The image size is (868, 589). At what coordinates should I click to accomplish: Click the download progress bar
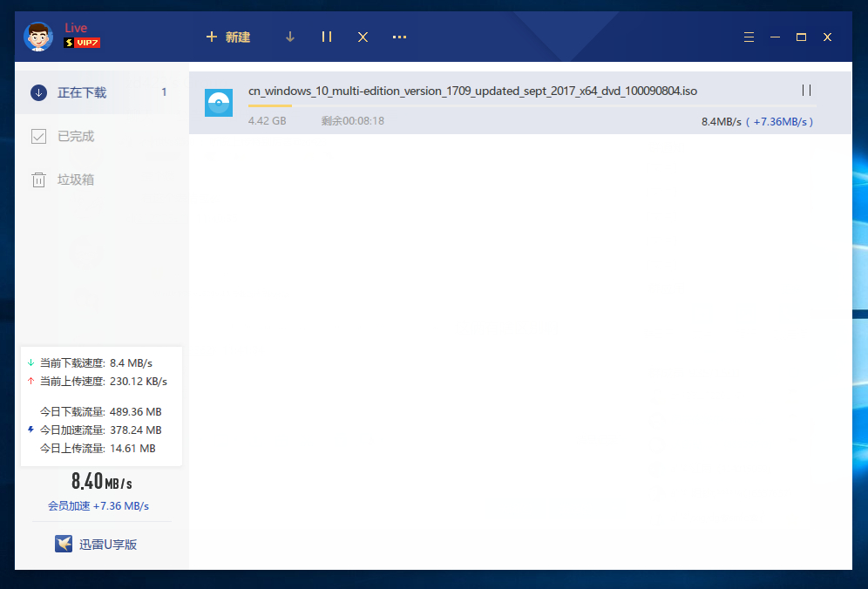click(x=532, y=105)
